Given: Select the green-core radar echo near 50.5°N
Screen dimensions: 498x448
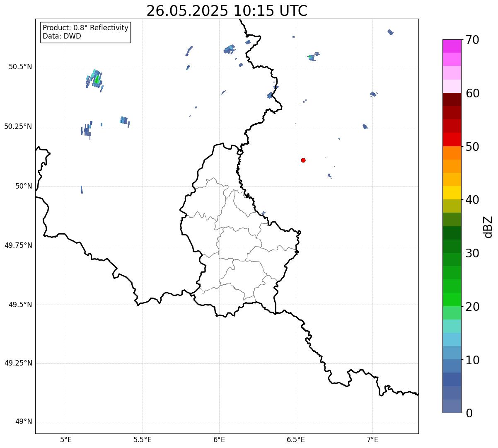Looking at the screenshot, I should pos(95,79).
